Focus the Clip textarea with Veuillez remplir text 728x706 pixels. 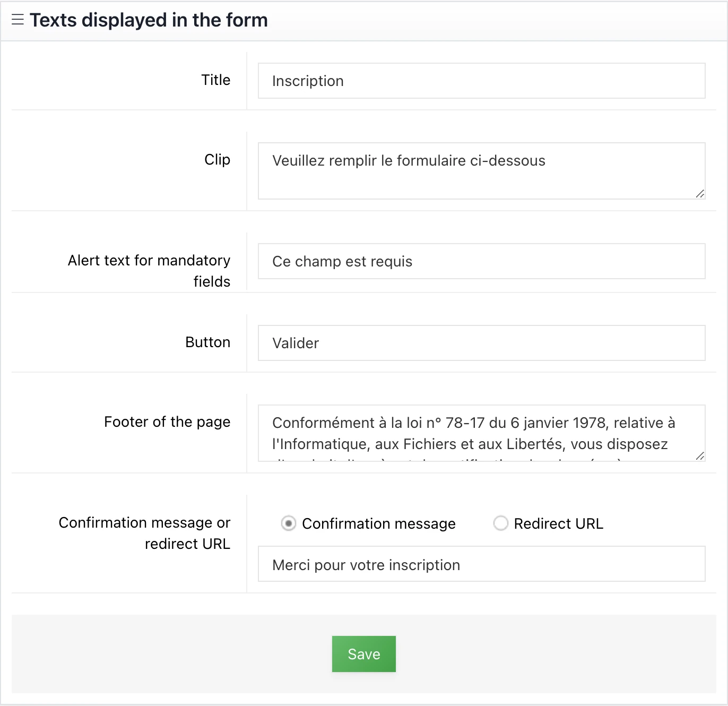[x=481, y=171]
